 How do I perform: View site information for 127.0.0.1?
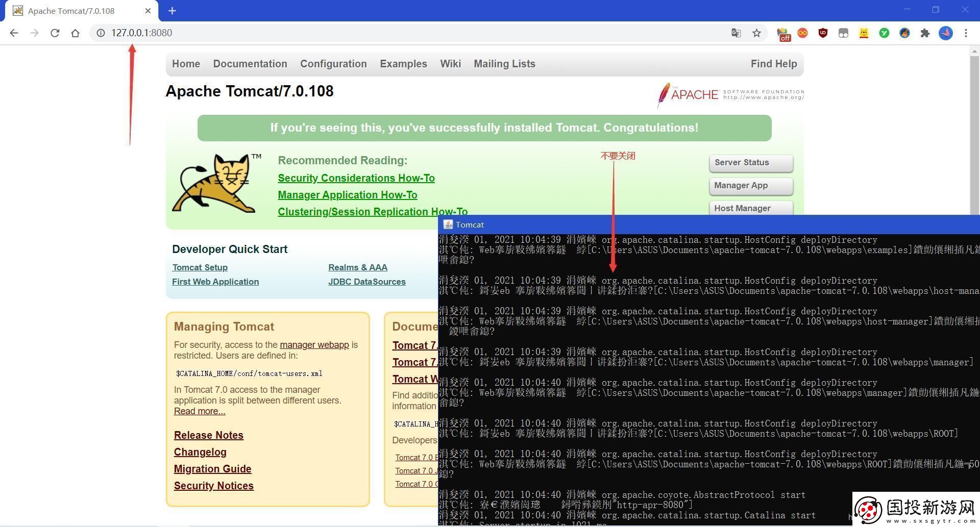(x=101, y=33)
